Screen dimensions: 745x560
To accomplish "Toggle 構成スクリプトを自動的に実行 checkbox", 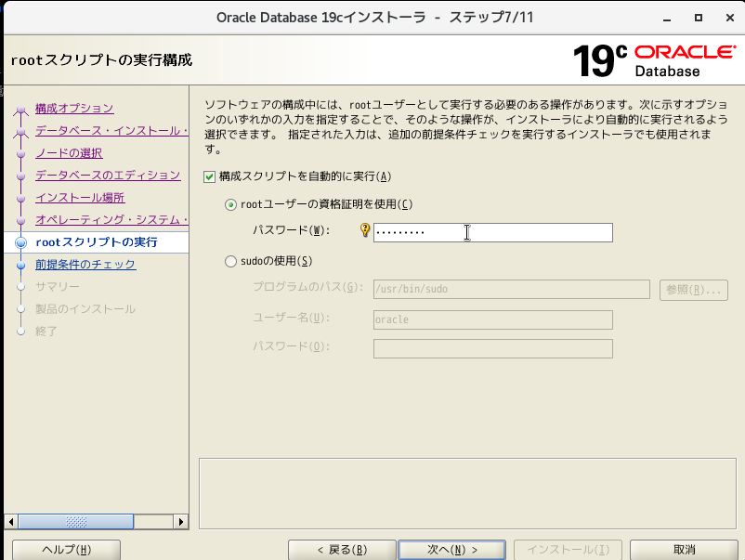I will click(210, 176).
